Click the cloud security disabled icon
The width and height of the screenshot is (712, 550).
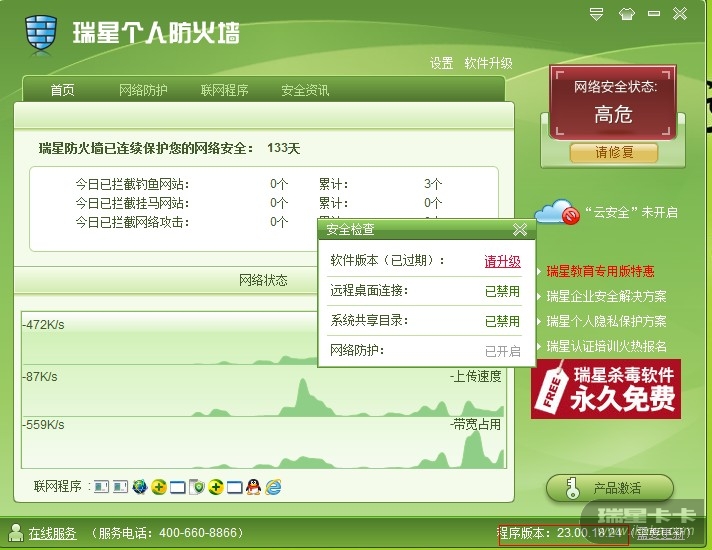pos(558,212)
